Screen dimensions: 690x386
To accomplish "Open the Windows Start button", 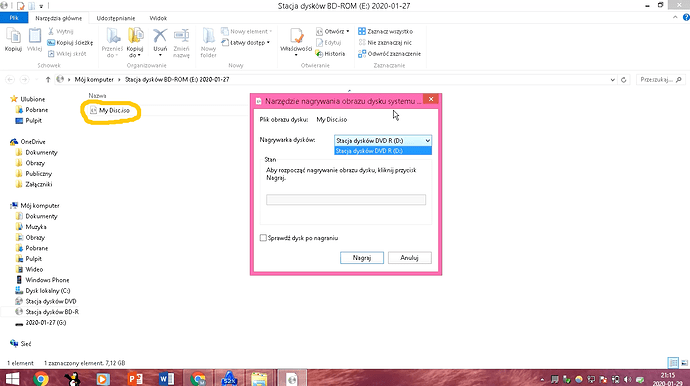I will (x=12, y=379).
